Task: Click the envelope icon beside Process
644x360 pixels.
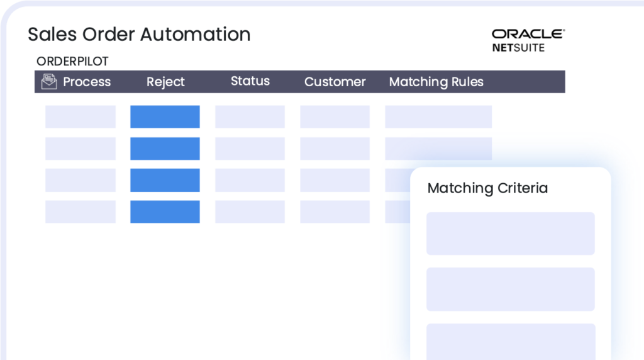Action: coord(49,81)
